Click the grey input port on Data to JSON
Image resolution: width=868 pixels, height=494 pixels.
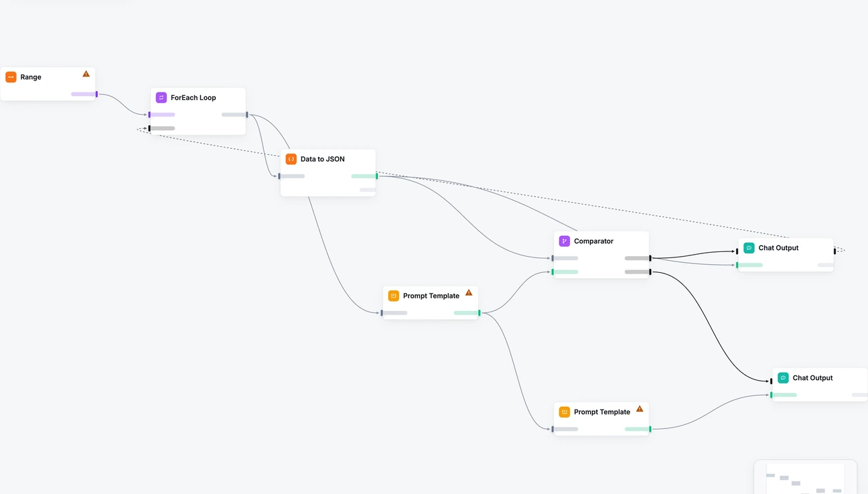[279, 176]
